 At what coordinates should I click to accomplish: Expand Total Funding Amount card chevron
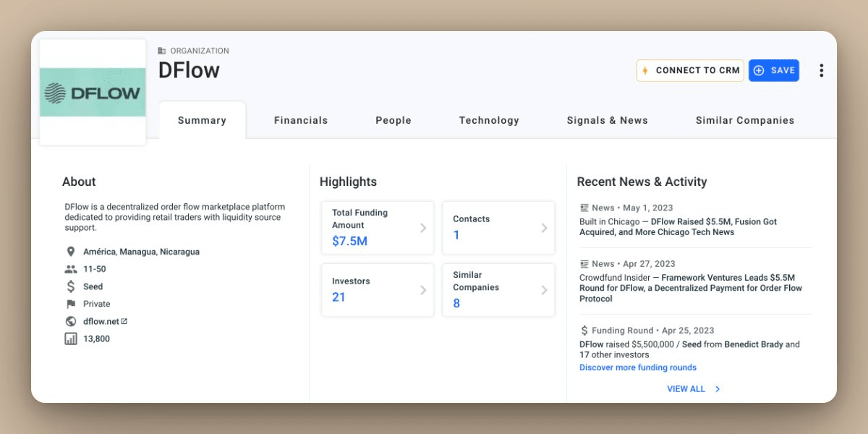(423, 228)
